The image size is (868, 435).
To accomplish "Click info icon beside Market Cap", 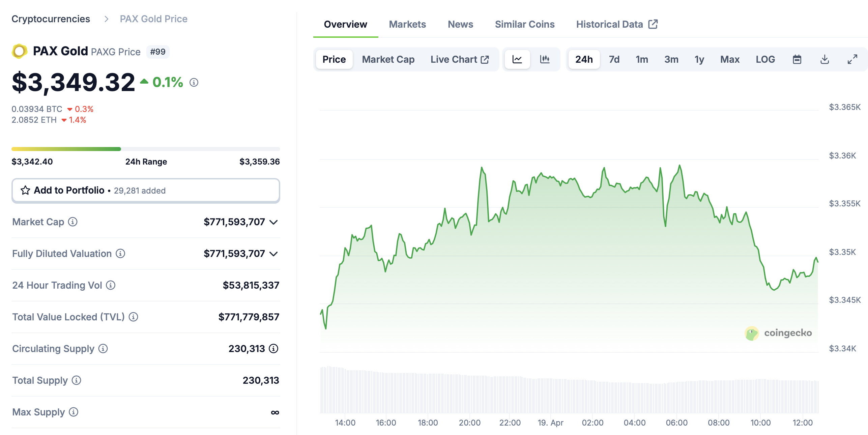I will tap(73, 222).
